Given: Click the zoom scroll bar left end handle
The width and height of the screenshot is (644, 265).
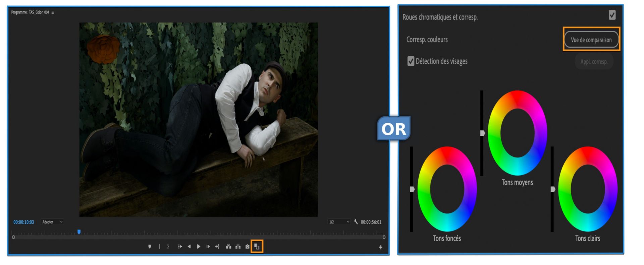Looking at the screenshot, I should coord(13,237).
